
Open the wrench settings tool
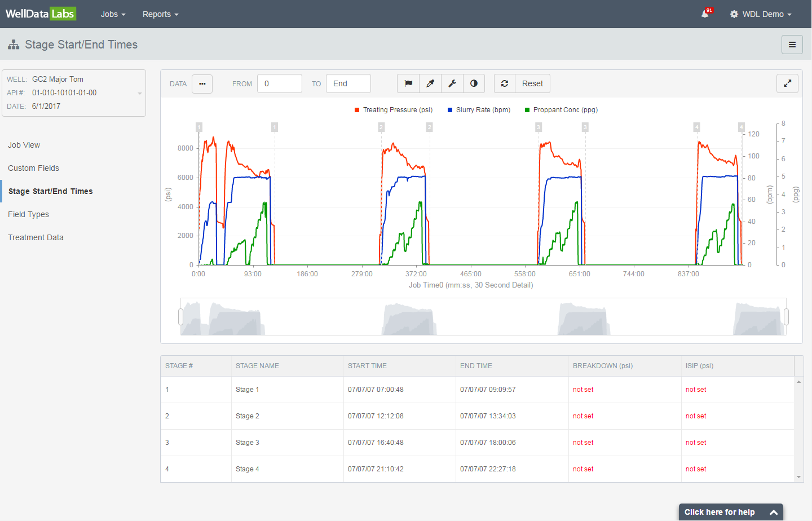point(452,83)
